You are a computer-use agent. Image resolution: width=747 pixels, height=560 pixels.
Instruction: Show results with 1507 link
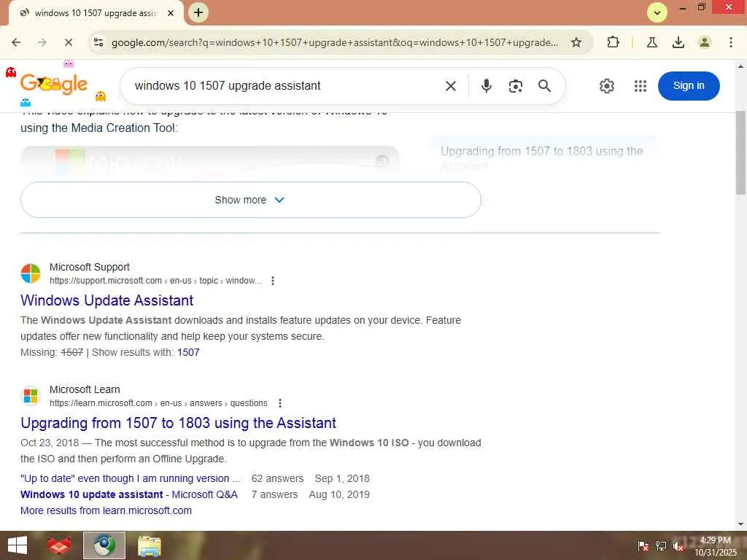(x=188, y=352)
